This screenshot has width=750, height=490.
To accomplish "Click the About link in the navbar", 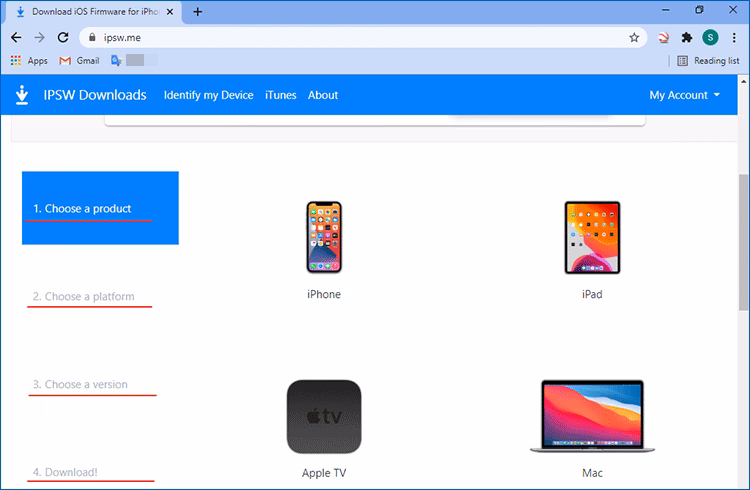I will (323, 95).
